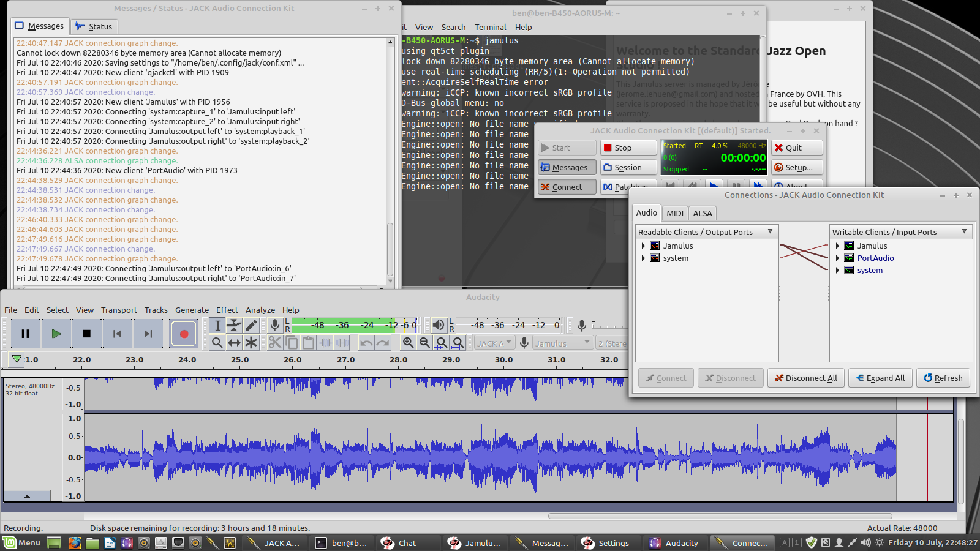The image size is (980, 551).
Task: Open the Audacity Transport menu
Action: pyautogui.click(x=119, y=310)
